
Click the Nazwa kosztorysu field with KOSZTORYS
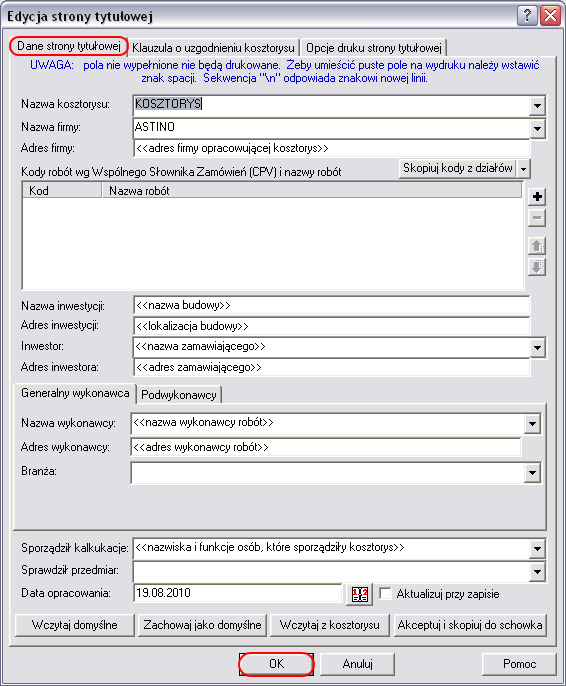tap(331, 105)
